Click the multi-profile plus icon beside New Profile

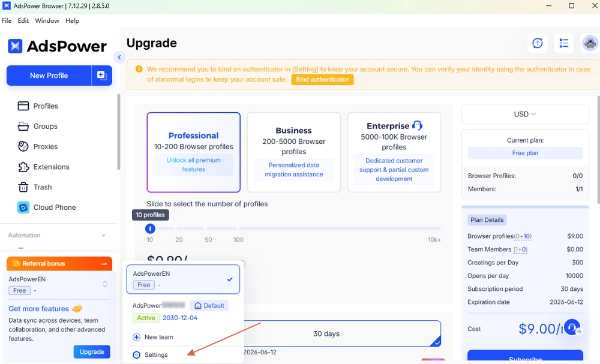pyautogui.click(x=101, y=76)
